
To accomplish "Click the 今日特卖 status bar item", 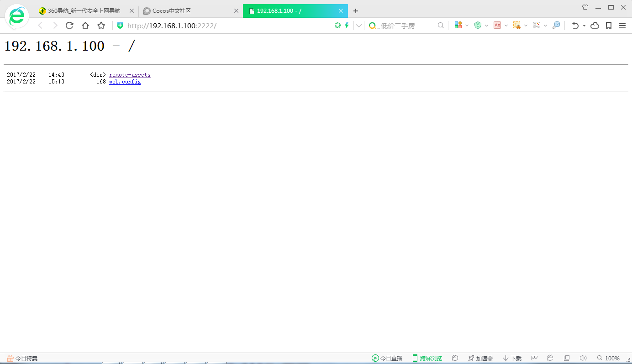I will coord(22,359).
